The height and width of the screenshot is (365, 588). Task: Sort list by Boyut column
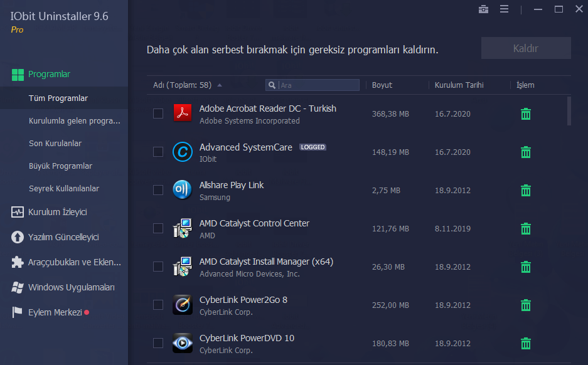pyautogui.click(x=382, y=85)
